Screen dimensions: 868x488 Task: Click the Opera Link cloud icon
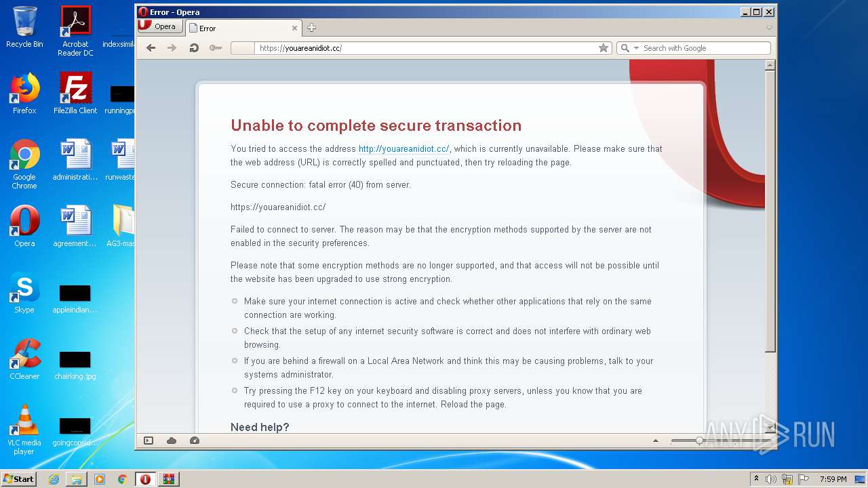tap(172, 441)
